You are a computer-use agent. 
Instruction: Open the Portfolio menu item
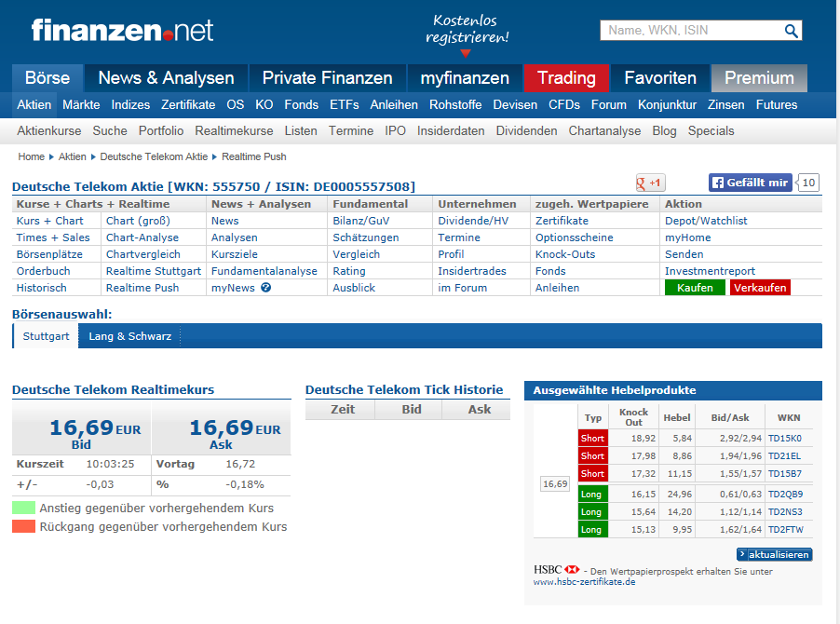(161, 131)
